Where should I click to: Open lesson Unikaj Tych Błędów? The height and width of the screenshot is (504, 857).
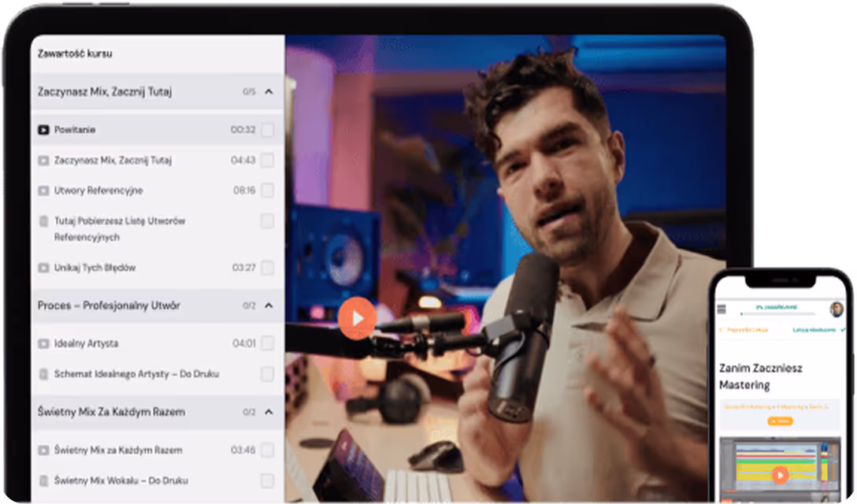pos(95,268)
